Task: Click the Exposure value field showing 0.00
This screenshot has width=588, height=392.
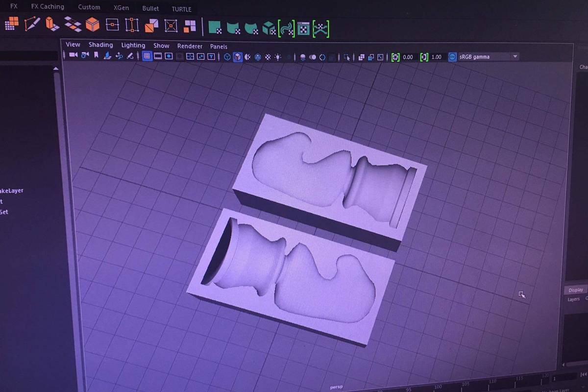Action: coord(408,57)
